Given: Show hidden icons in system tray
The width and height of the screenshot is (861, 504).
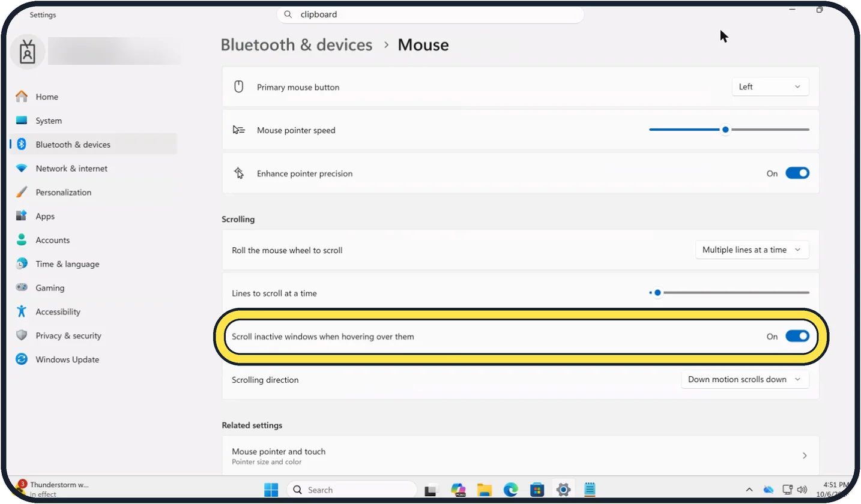Looking at the screenshot, I should coord(749,490).
